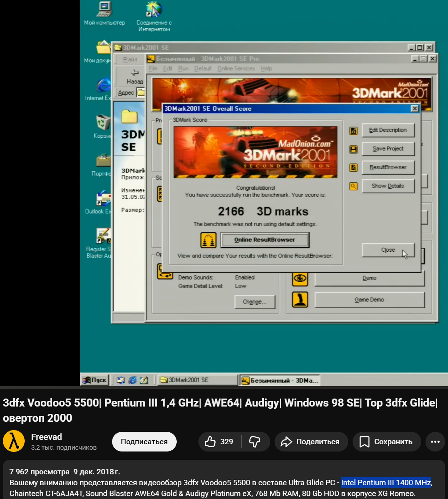This screenshot has height=499, width=448.
Task: Click the Save Project floppy icon
Action: [x=353, y=149]
